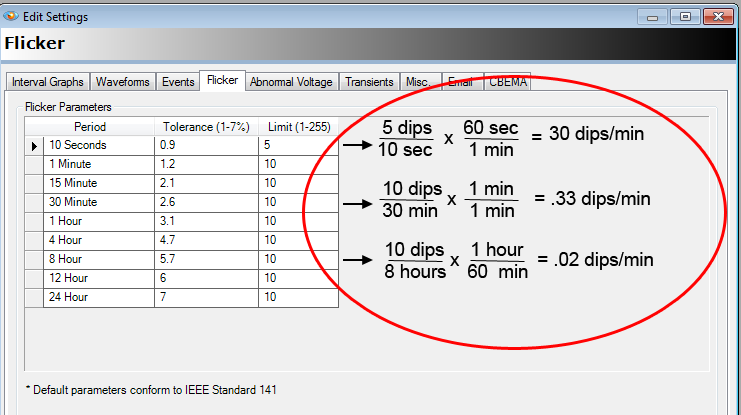Select the CBEMA tab
The height and width of the screenshot is (415, 741).
click(x=508, y=82)
